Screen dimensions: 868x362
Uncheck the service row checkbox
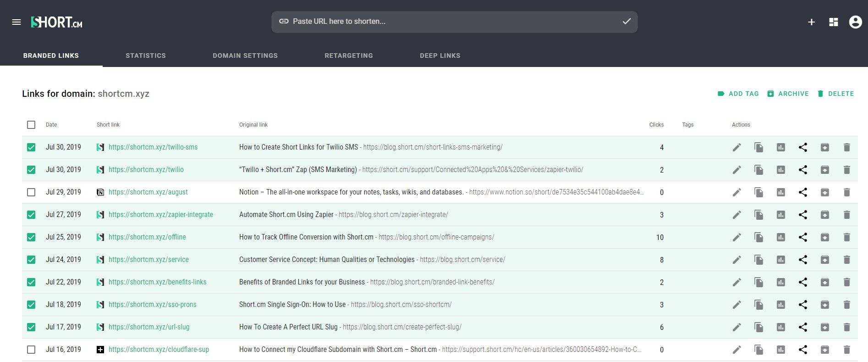(31, 260)
